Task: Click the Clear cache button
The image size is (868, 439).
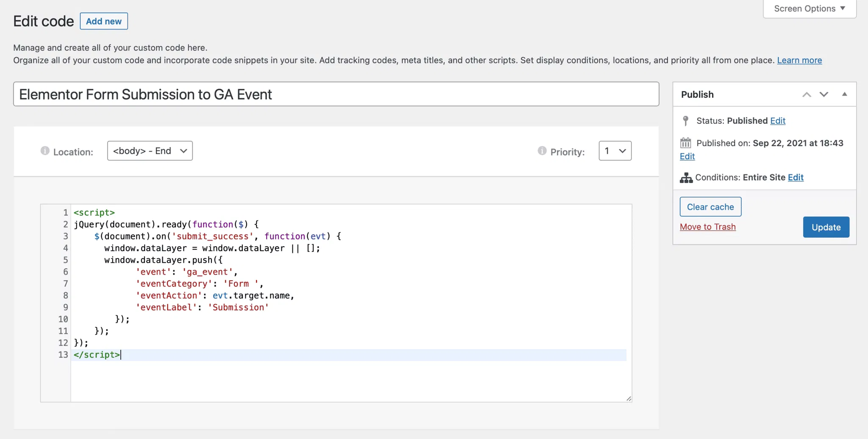Action: (710, 207)
